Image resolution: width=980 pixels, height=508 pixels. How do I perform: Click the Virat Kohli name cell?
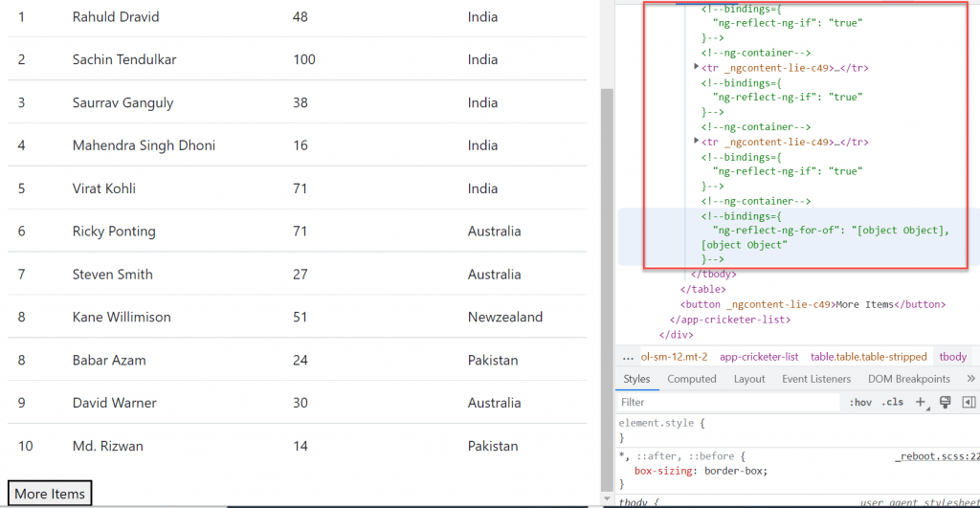click(x=103, y=188)
